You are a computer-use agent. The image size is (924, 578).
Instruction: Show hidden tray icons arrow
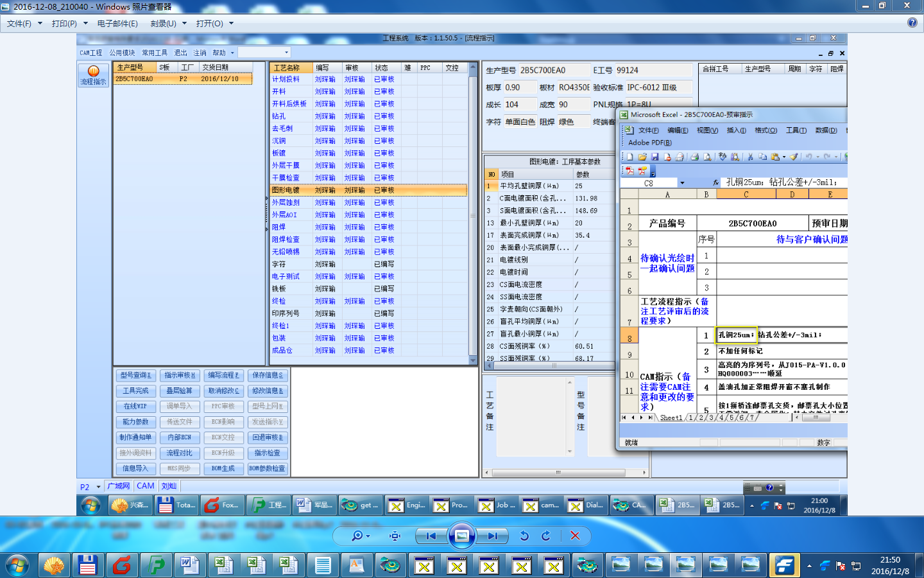coord(809,566)
